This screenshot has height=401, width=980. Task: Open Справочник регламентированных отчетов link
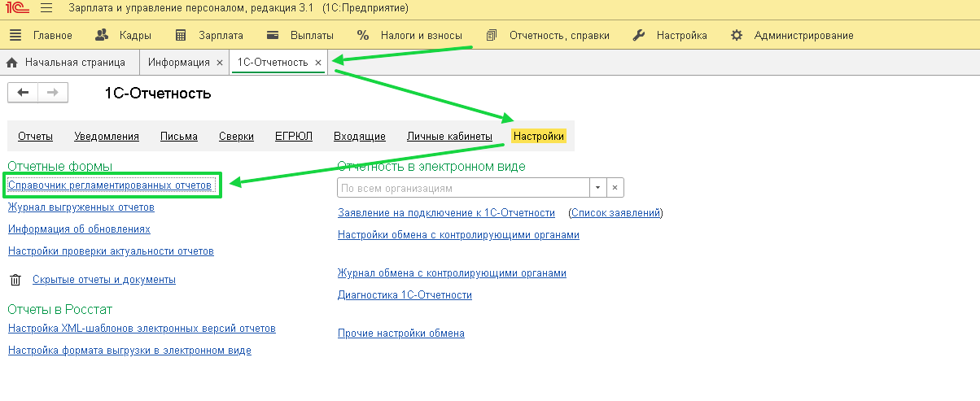tap(110, 185)
